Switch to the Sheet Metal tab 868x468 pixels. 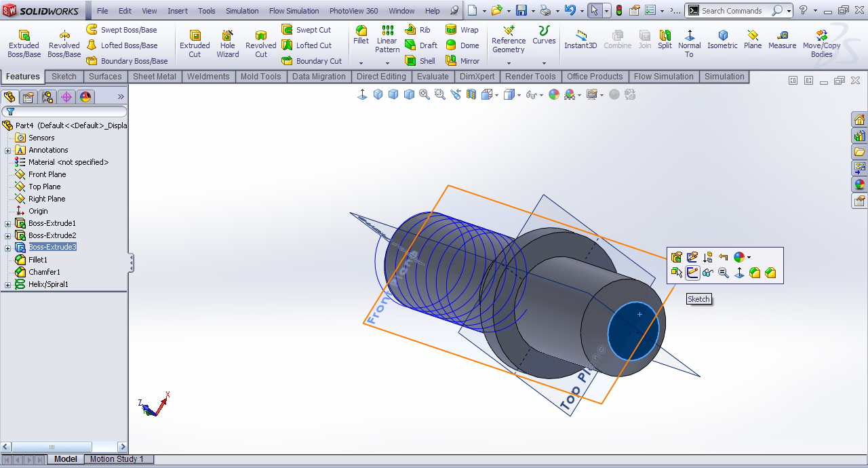(154, 77)
